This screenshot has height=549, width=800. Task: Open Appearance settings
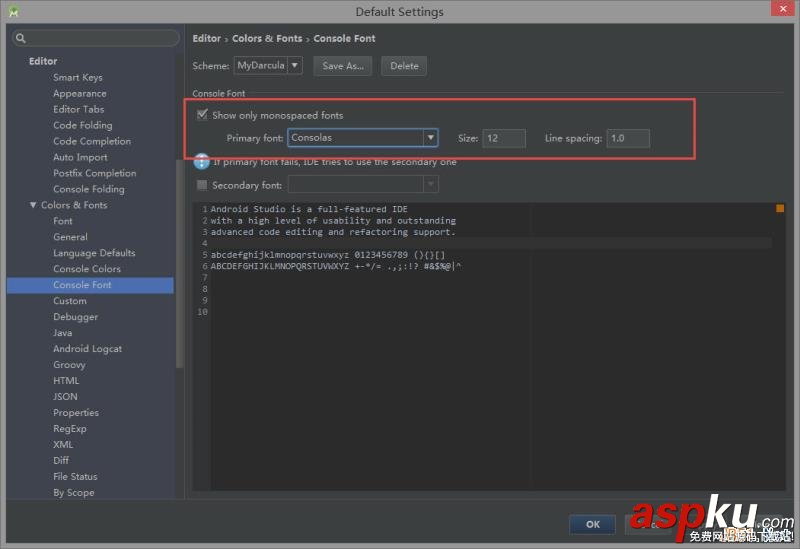click(x=80, y=93)
